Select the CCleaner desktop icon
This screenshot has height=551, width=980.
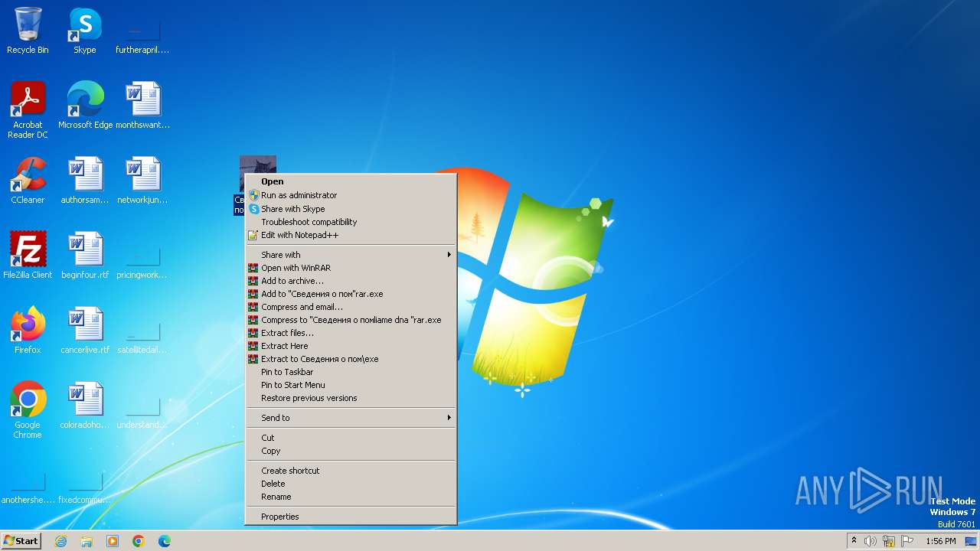(28, 181)
